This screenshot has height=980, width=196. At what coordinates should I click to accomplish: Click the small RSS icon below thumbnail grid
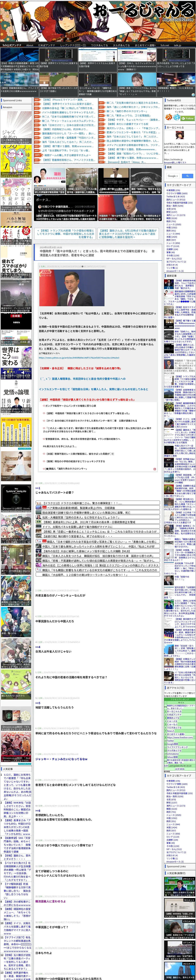[x=193, y=95]
